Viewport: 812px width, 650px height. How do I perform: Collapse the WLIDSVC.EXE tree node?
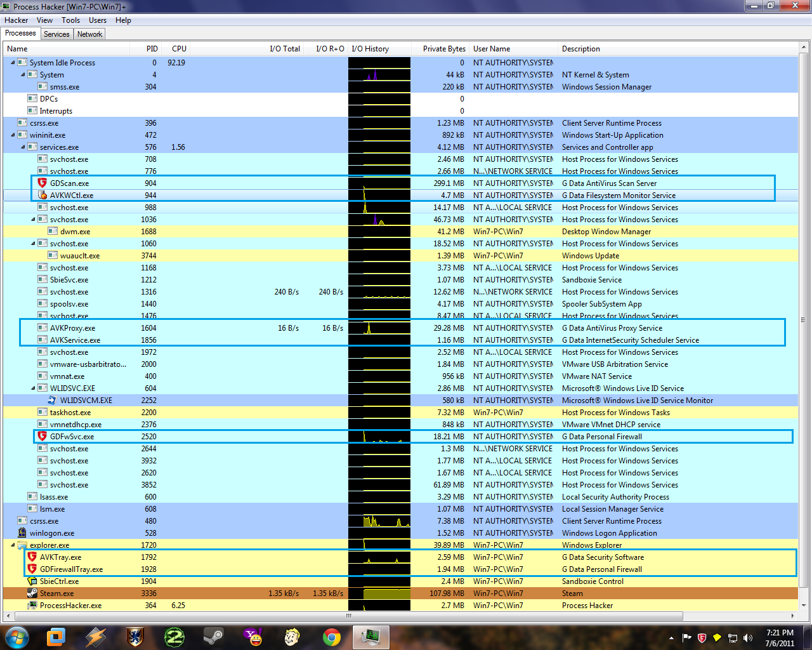(x=33, y=388)
